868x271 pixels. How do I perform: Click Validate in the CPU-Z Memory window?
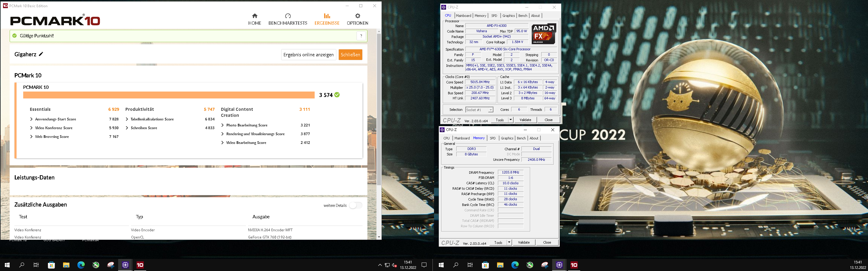coord(524,242)
